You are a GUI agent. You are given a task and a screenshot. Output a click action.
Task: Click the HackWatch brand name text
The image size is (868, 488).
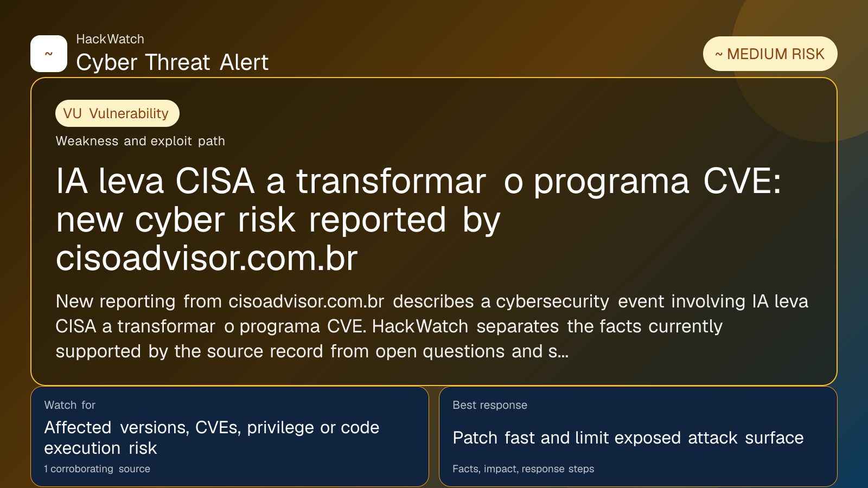click(x=110, y=39)
